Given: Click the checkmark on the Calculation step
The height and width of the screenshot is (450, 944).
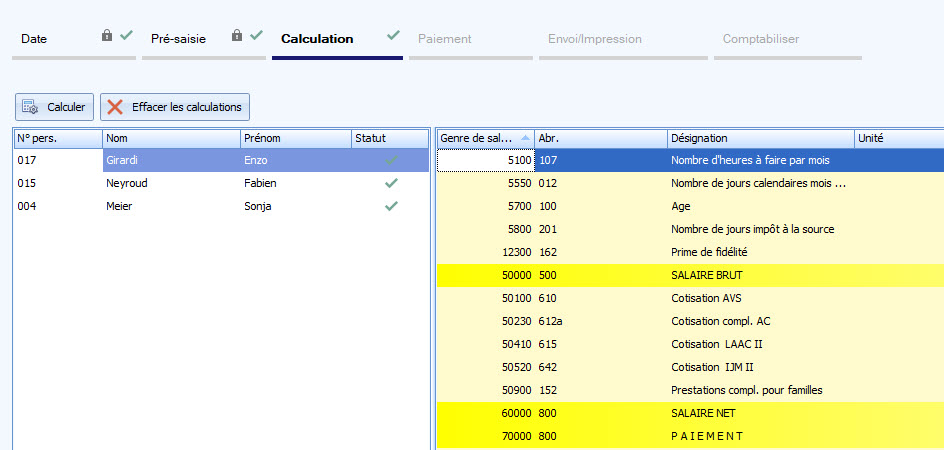Looking at the screenshot, I should coord(392,37).
